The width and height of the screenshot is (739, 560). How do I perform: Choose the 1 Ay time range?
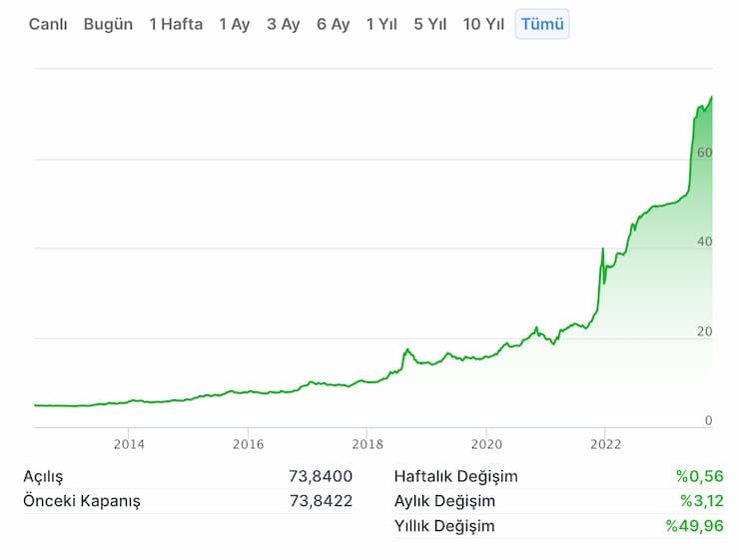pos(235,24)
